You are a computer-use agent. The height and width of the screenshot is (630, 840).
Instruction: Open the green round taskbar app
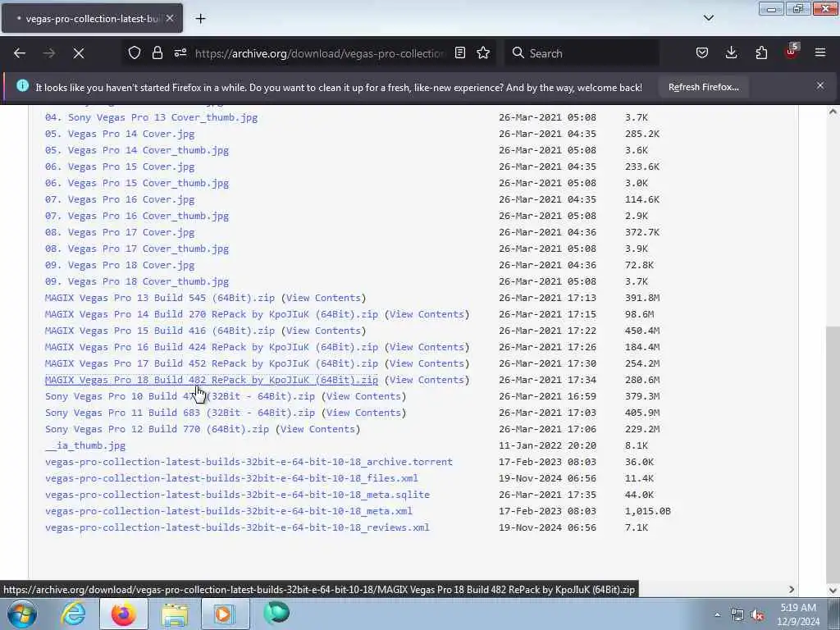tap(276, 613)
